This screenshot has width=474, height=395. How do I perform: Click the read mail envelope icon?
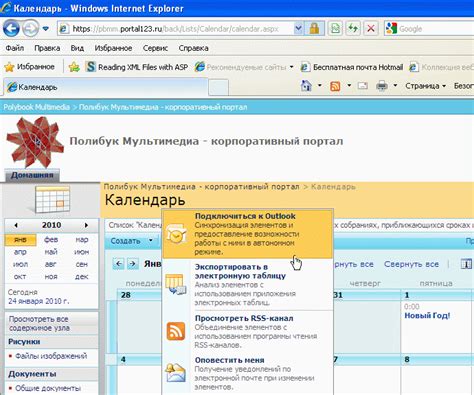[363, 86]
